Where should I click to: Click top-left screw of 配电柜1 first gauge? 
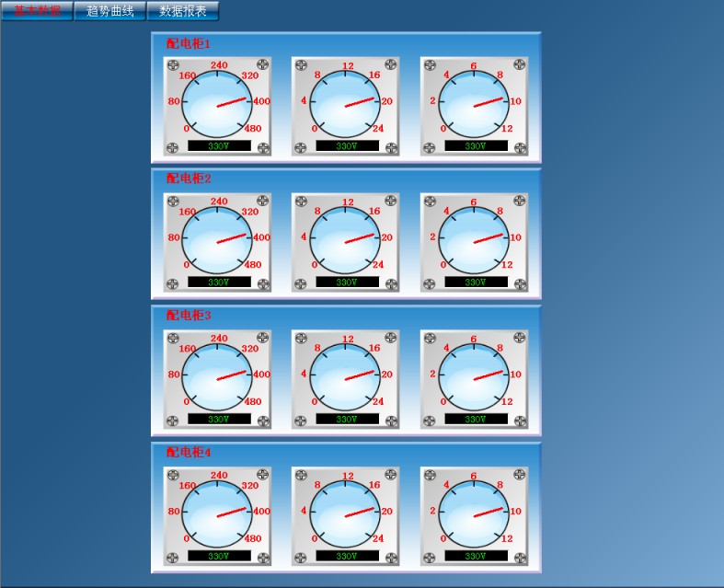tap(172, 64)
